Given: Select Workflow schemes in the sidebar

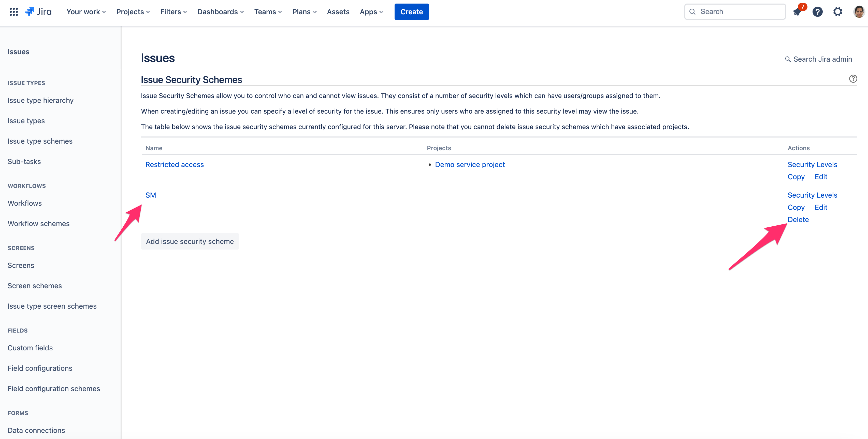Looking at the screenshot, I should point(38,224).
